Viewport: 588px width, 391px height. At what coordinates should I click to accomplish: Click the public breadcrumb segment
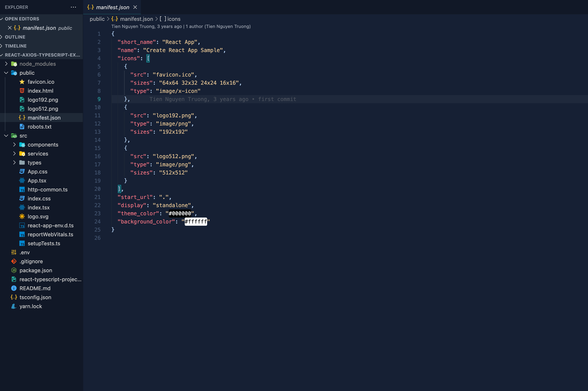97,19
